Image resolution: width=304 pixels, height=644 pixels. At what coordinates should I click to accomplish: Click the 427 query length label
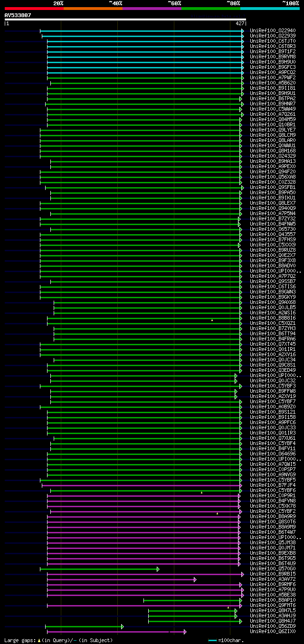click(240, 23)
